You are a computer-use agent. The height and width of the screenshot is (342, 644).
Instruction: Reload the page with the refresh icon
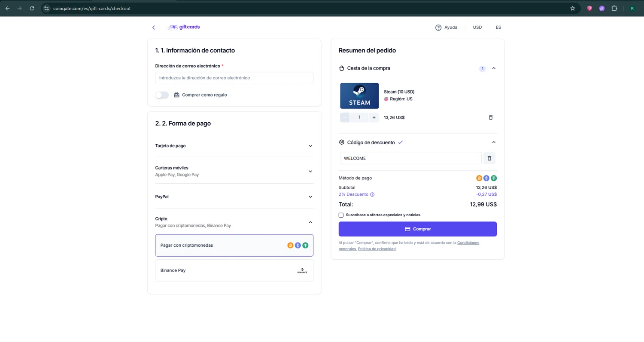pos(32,8)
